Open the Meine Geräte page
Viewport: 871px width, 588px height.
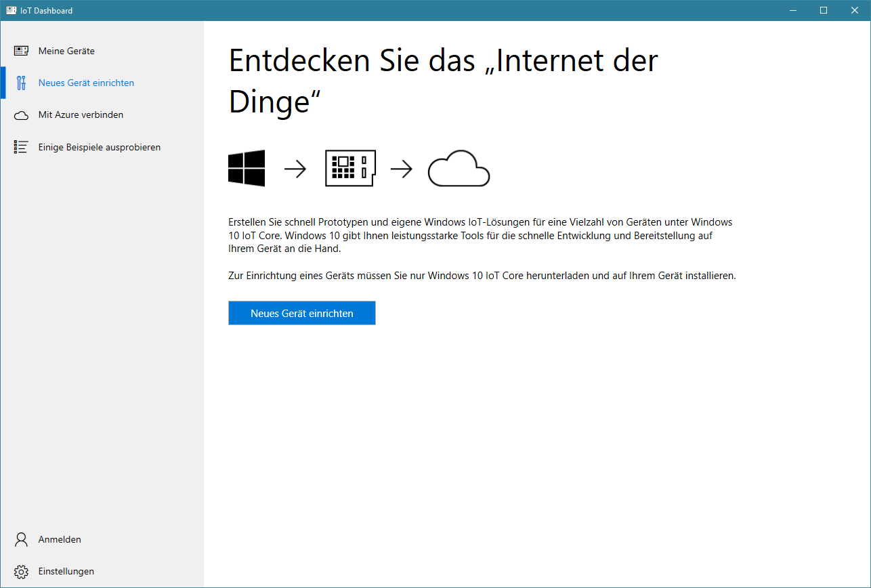[x=66, y=51]
